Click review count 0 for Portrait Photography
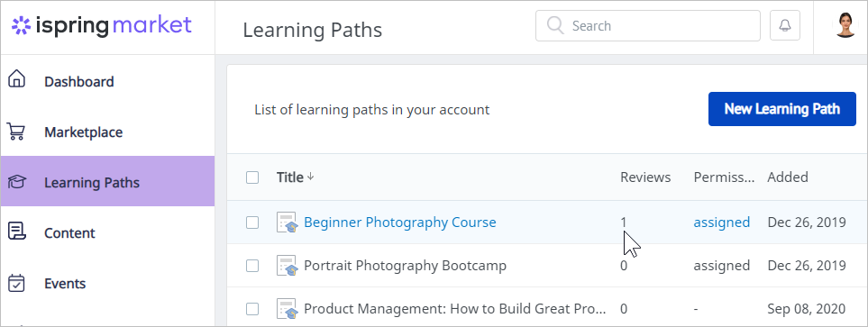Screen dimensions: 868x327 point(624,266)
